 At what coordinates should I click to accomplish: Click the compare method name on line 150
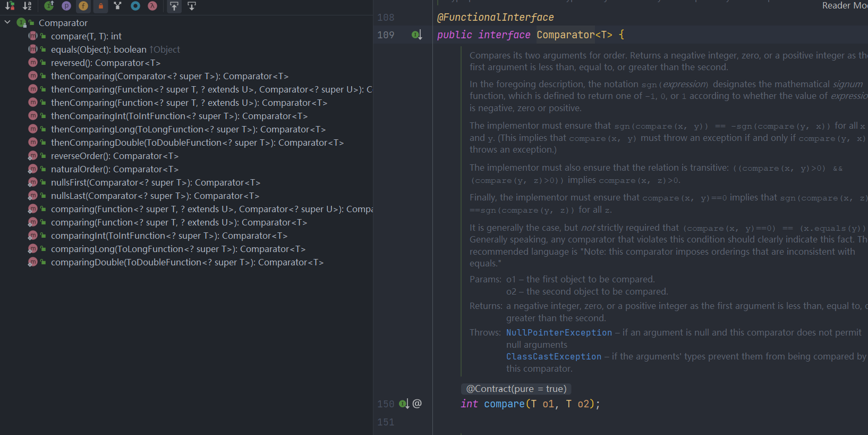[x=504, y=404]
